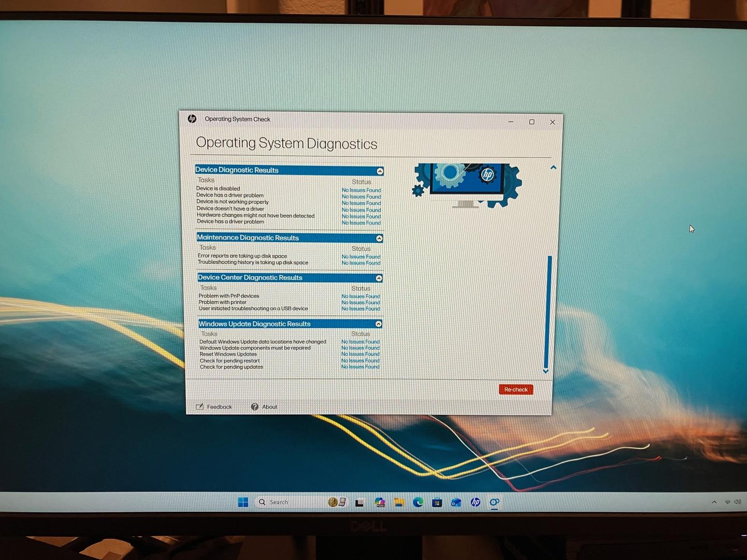
Task: Click the Re-check button
Action: 516,389
